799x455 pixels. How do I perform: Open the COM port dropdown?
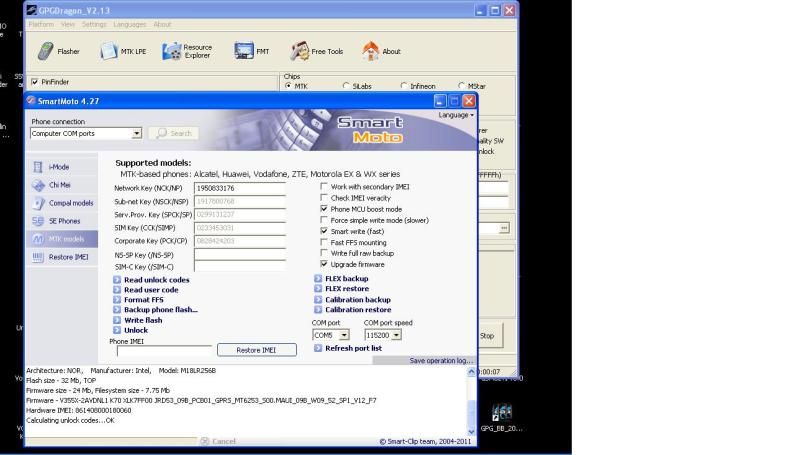(344, 335)
